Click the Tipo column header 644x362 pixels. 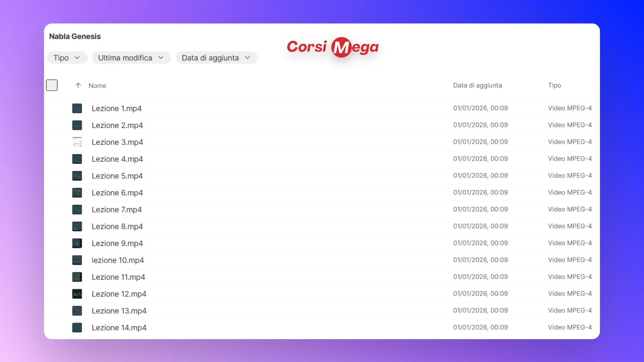tap(554, 85)
